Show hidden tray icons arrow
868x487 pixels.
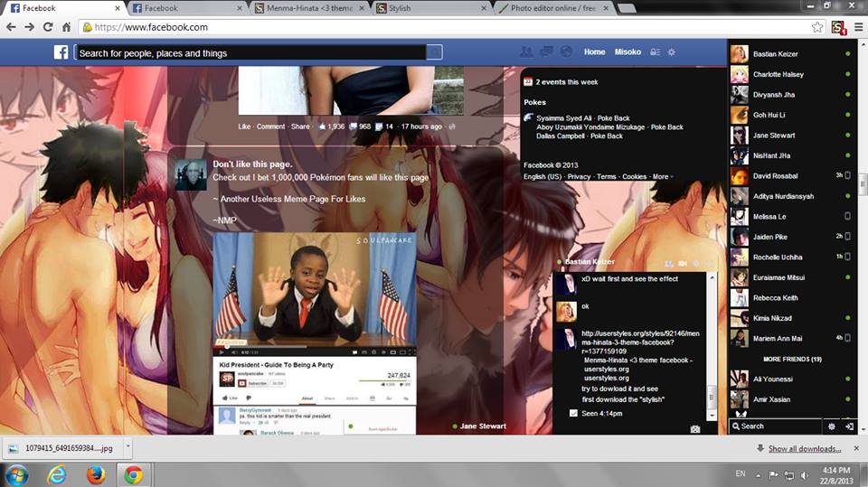tap(758, 475)
